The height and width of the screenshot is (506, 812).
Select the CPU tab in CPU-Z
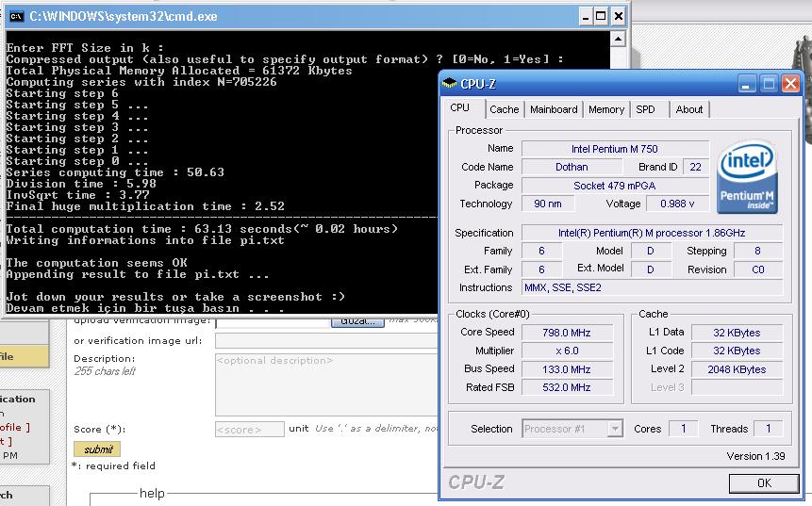coord(460,108)
